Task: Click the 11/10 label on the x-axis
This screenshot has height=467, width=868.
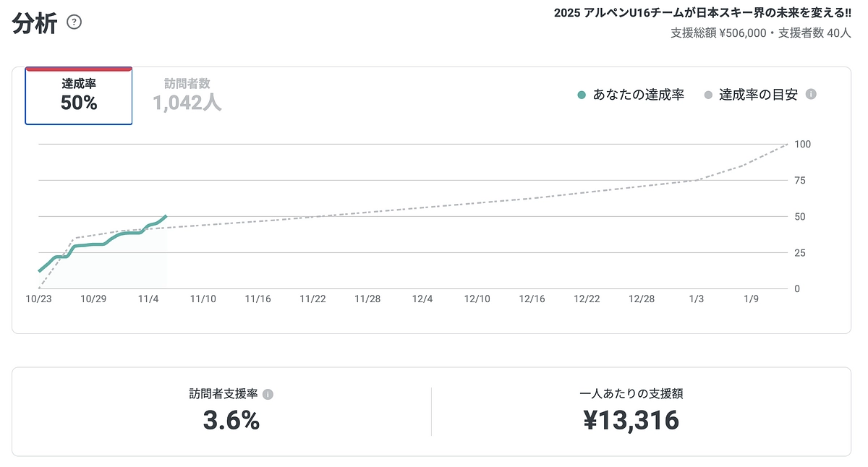Action: pyautogui.click(x=203, y=299)
